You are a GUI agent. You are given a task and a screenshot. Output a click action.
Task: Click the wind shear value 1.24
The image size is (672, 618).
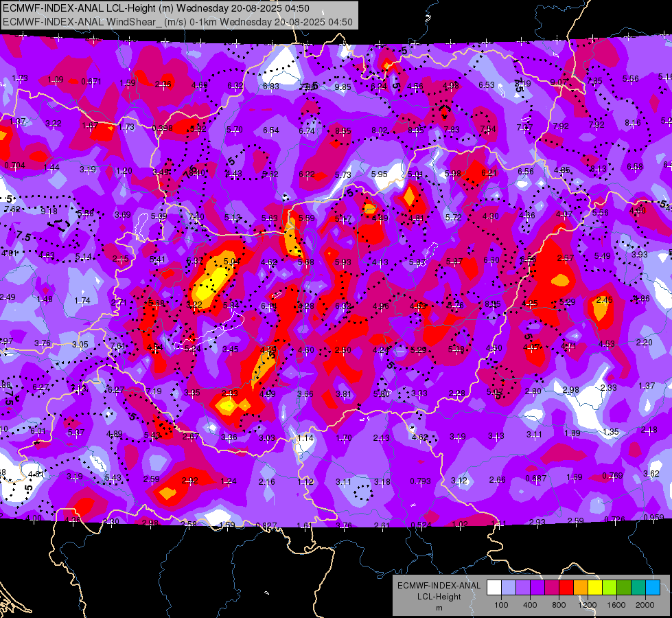pyautogui.click(x=229, y=481)
